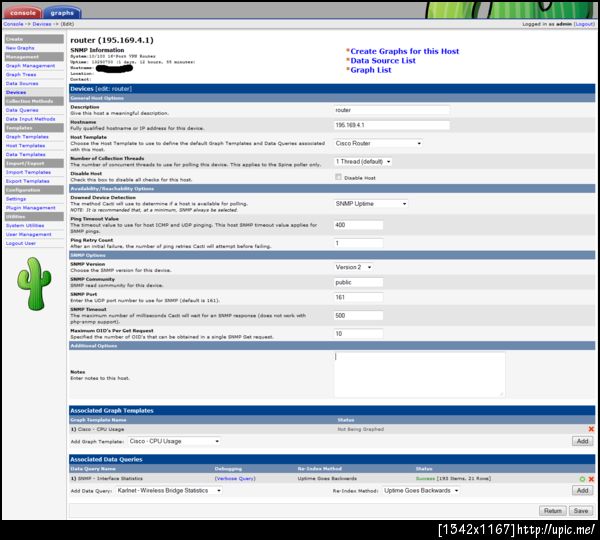Click the 'SNMP - Interface Statistics' row name
600x540 pixels.
(x=110, y=478)
